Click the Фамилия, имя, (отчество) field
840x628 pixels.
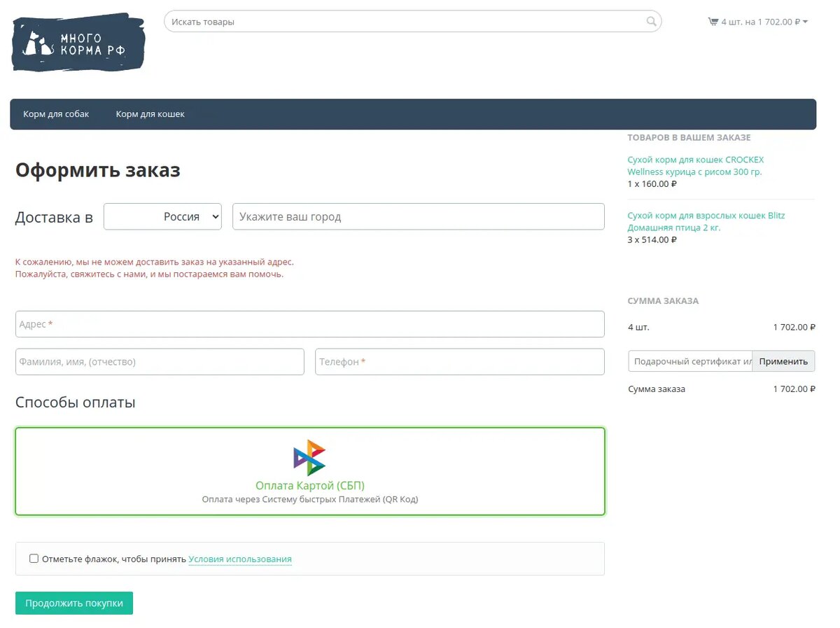tap(160, 362)
